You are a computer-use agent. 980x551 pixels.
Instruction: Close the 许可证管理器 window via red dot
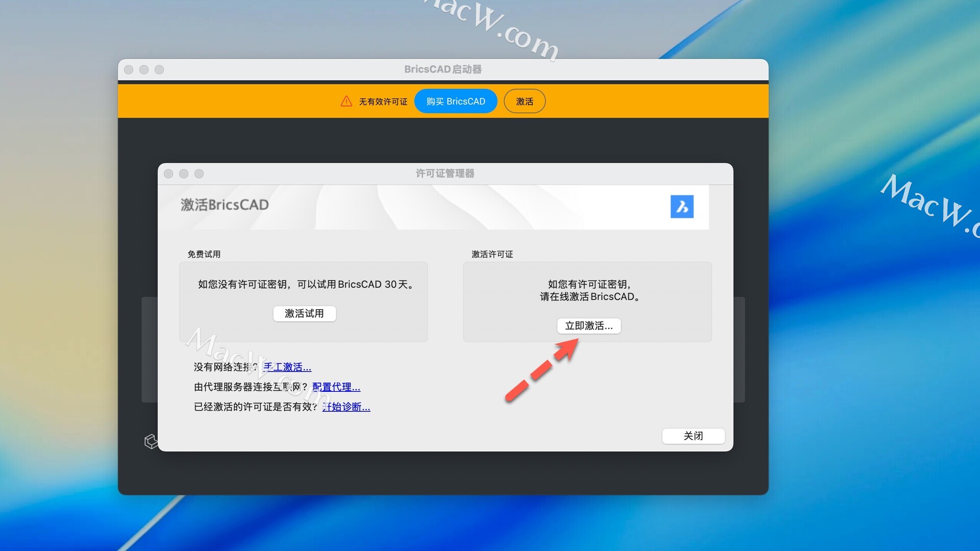(168, 173)
